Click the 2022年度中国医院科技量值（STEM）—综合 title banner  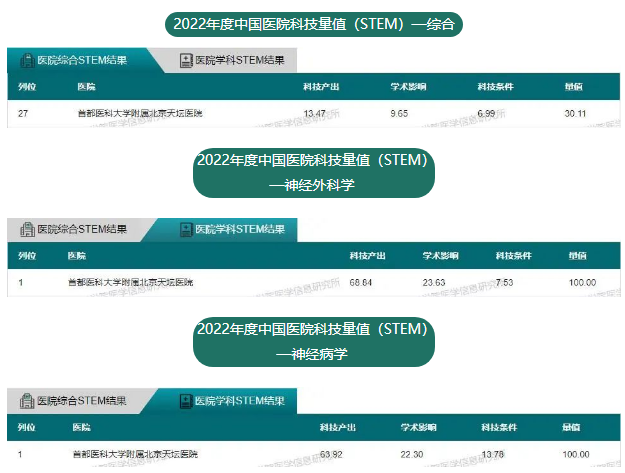point(313,24)
